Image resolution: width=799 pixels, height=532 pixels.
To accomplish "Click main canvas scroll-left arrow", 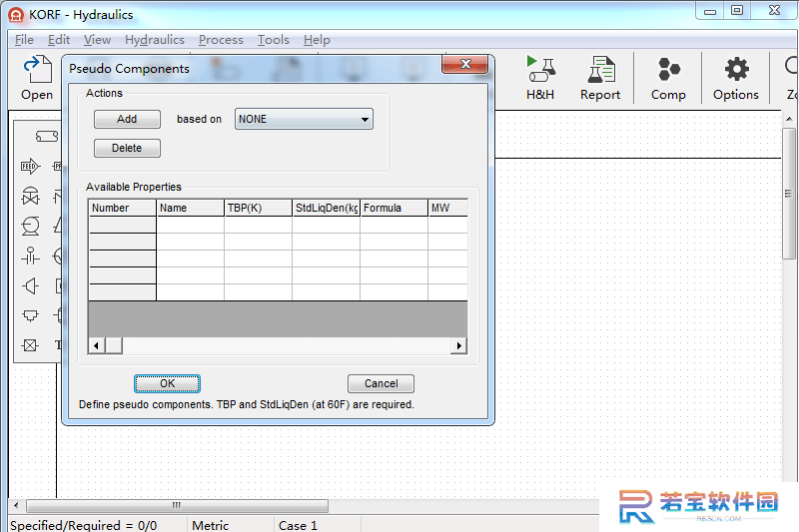I will 16,505.
